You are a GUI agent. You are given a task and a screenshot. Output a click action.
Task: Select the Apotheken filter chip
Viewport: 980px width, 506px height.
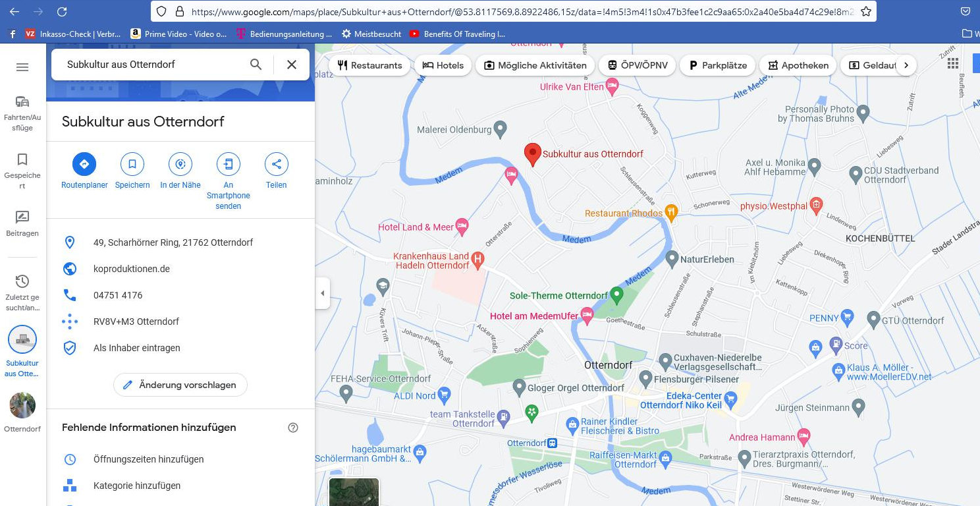click(x=798, y=65)
